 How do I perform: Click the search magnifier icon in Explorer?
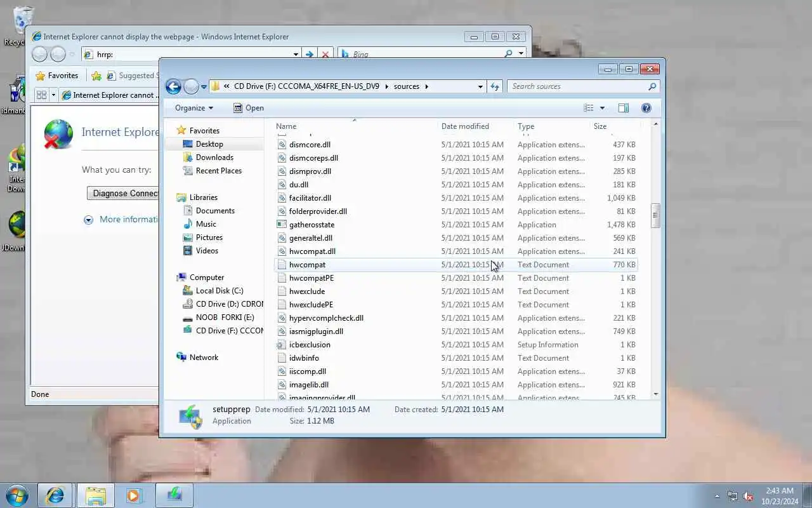tap(652, 86)
